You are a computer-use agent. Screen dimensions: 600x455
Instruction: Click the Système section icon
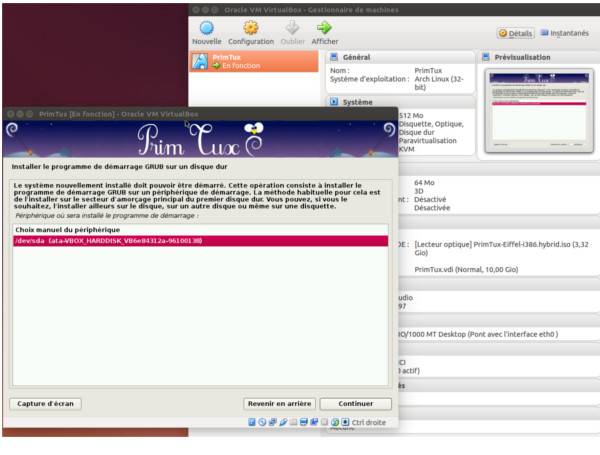(334, 102)
